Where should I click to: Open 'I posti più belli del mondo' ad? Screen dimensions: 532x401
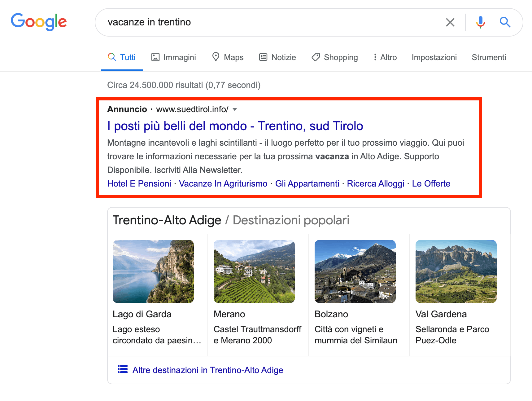coord(235,126)
